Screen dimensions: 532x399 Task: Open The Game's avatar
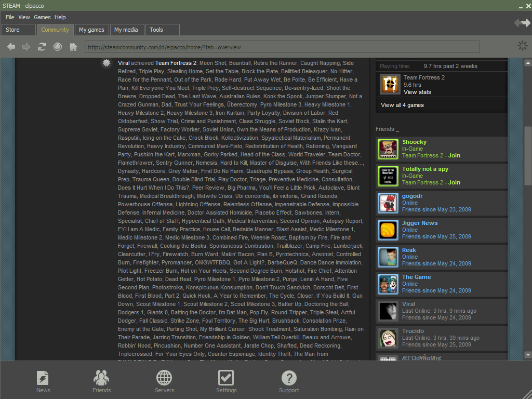pos(388,284)
